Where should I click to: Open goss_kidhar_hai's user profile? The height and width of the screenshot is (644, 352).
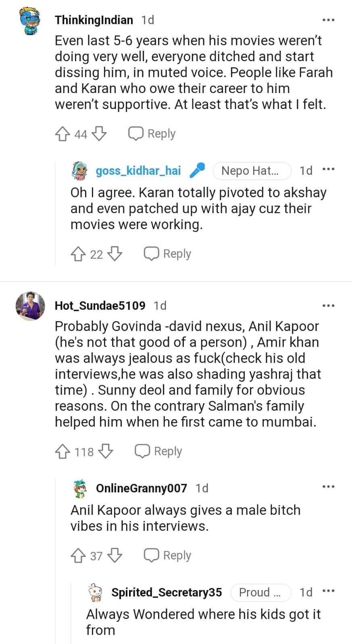tap(138, 171)
